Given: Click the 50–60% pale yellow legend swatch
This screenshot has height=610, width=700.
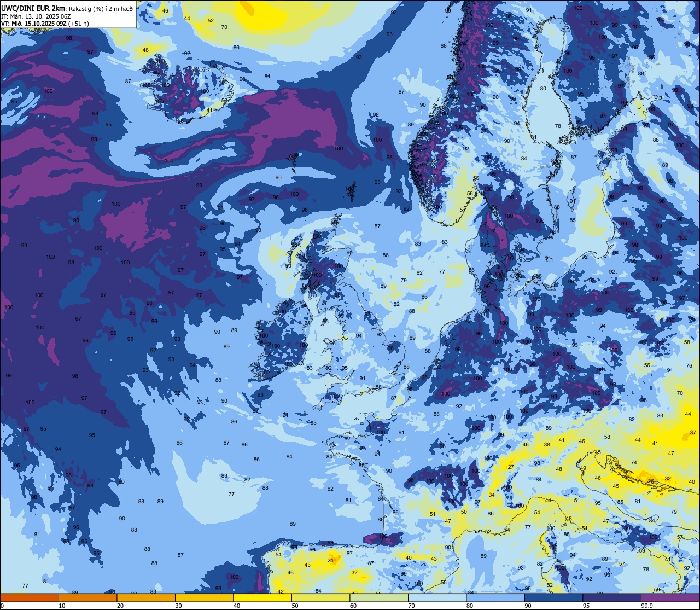Looking at the screenshot, I should pyautogui.click(x=320, y=597).
